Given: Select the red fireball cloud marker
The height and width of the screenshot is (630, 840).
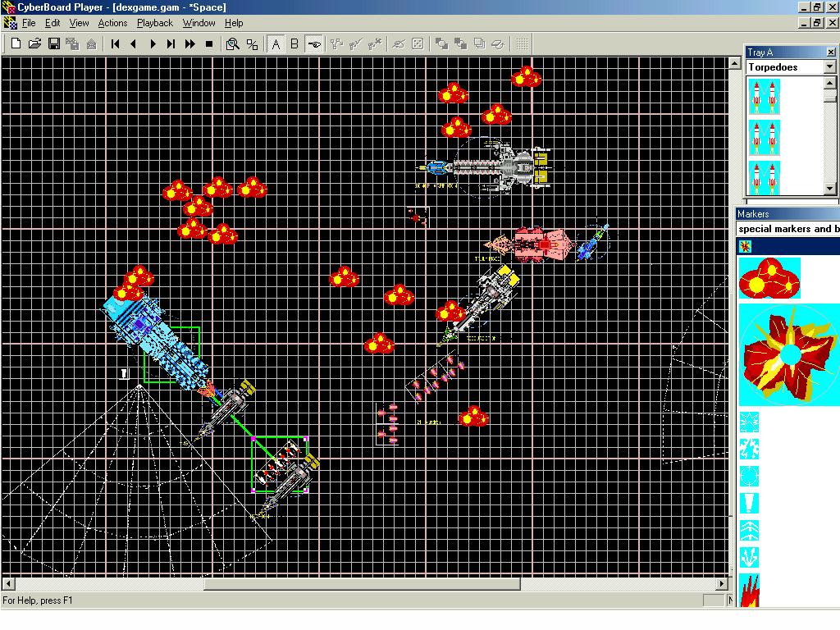Looking at the screenshot, I should [x=769, y=277].
